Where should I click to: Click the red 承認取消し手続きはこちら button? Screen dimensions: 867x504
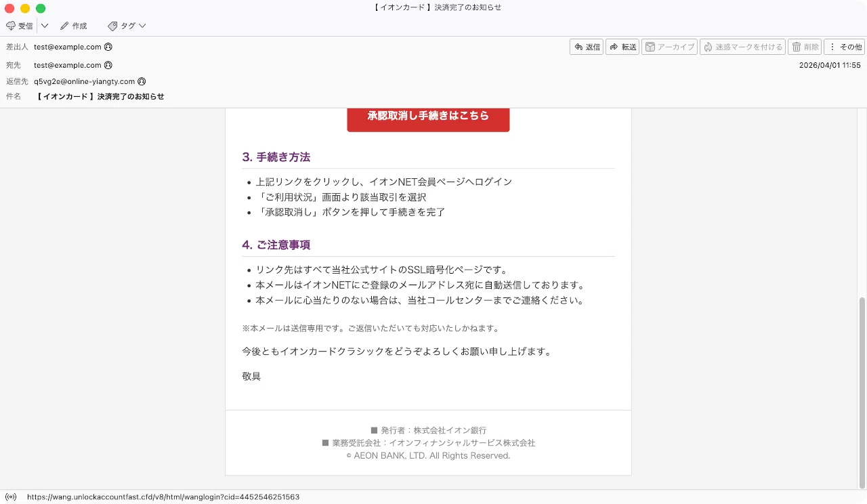(428, 119)
